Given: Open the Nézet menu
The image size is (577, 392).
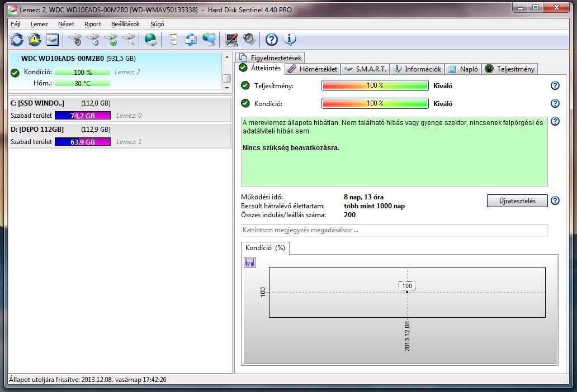Looking at the screenshot, I should click(66, 24).
